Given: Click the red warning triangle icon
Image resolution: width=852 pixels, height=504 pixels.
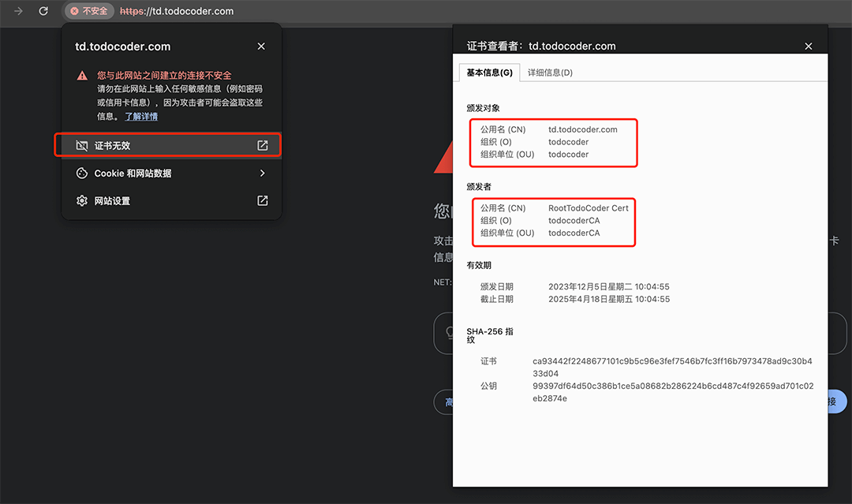Looking at the screenshot, I should click(82, 76).
